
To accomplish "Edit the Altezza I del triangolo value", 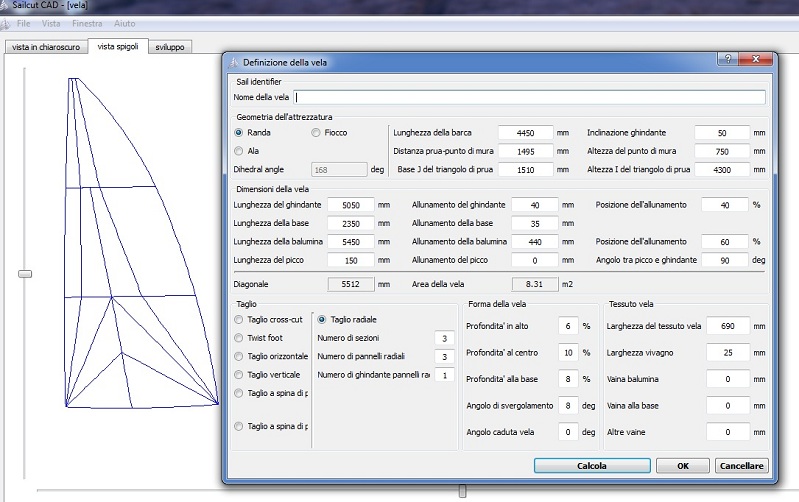I will click(722, 170).
